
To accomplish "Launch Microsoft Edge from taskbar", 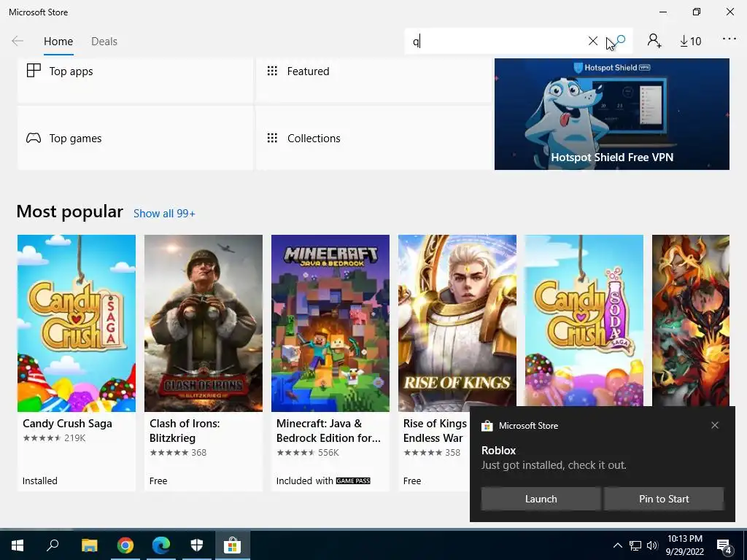I will [161, 545].
